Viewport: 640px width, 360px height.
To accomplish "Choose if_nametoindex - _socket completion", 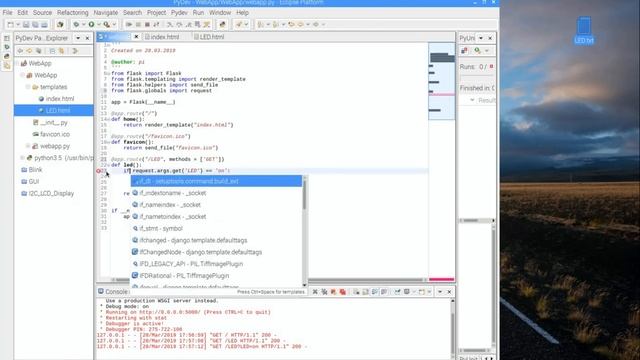I will click(x=216, y=217).
